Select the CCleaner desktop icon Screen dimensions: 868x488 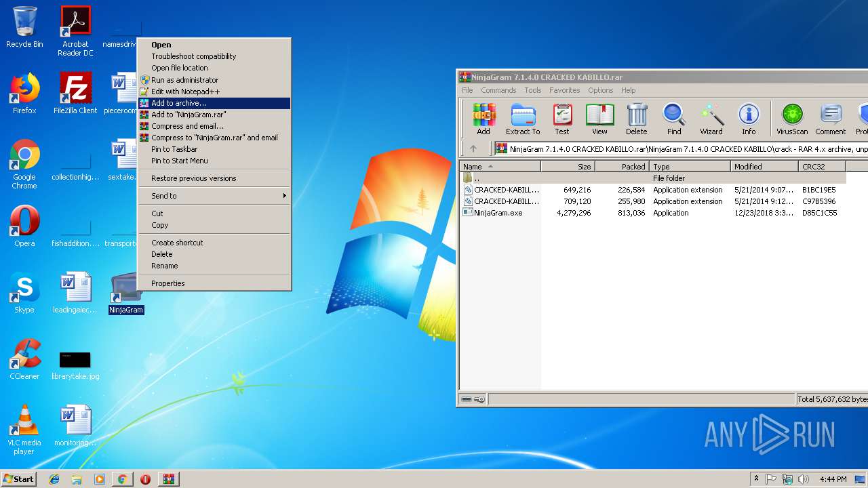tap(24, 359)
